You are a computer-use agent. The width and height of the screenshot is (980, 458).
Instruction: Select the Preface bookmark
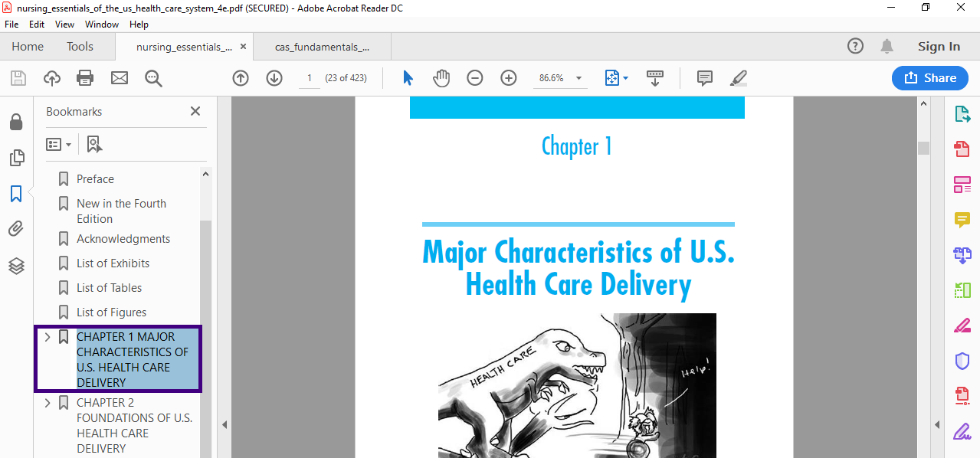coord(95,179)
